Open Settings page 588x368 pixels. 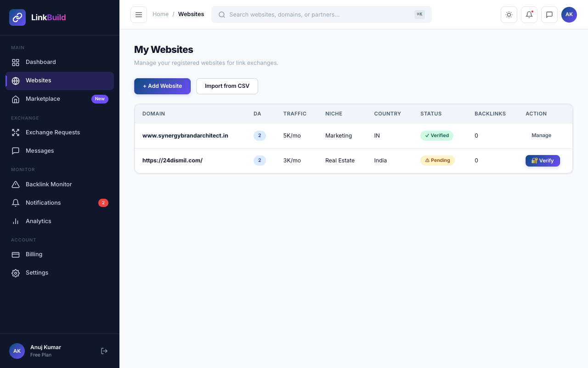[x=60, y=273]
